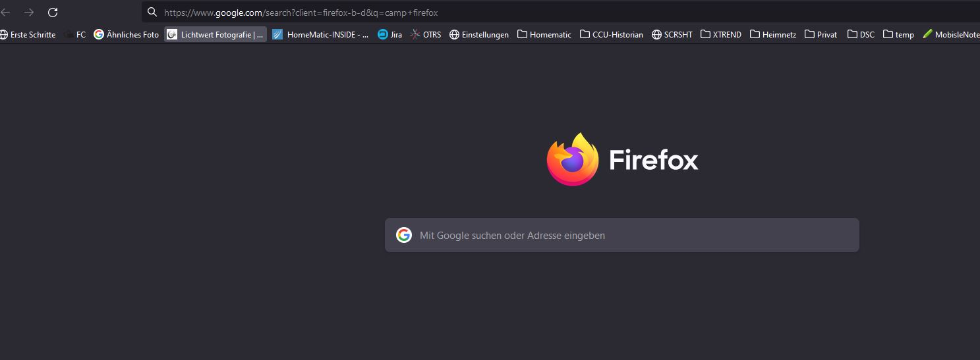The width and height of the screenshot is (980, 360).
Task: Open the MobisleNote bookmark
Action: click(x=951, y=35)
